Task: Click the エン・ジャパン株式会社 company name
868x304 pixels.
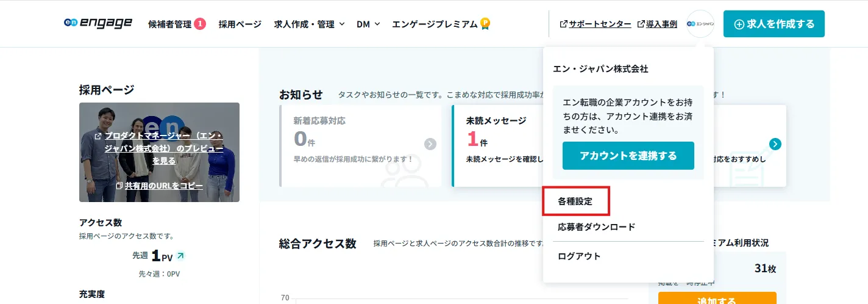Action: point(600,69)
